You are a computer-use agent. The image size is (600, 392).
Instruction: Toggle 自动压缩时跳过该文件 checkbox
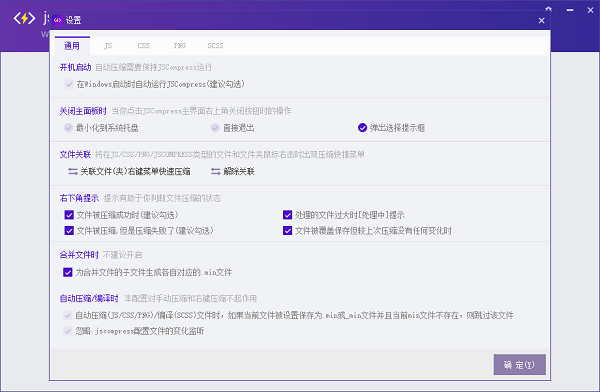coord(68,315)
